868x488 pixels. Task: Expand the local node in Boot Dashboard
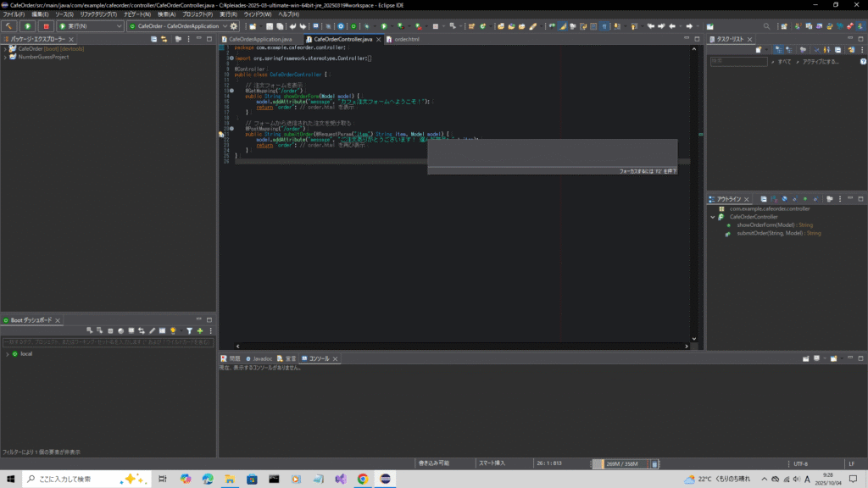pos(6,353)
